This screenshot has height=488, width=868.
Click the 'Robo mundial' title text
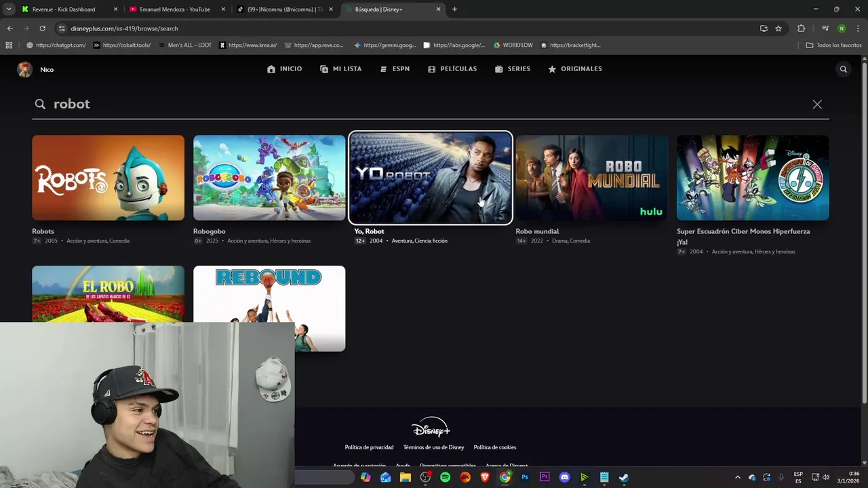[537, 231]
